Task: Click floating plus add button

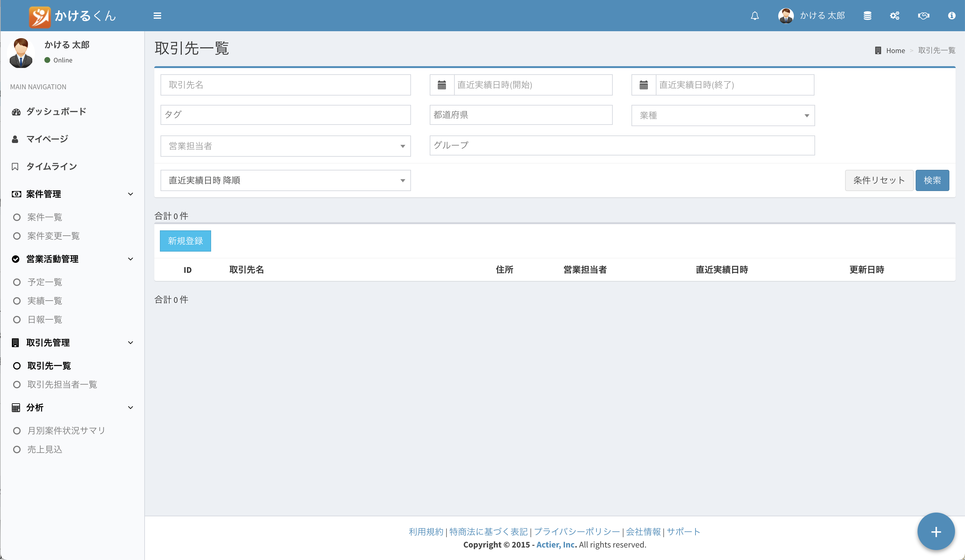Action: [x=936, y=532]
